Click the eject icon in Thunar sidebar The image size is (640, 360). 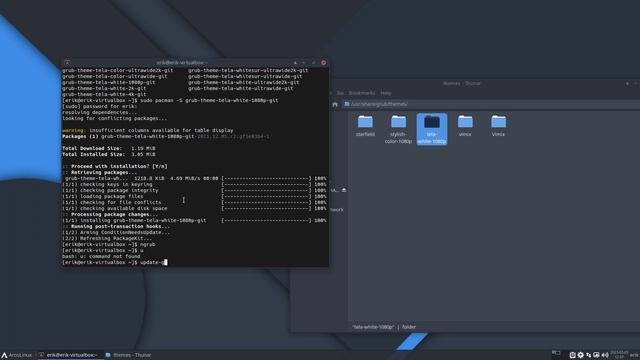point(344,190)
